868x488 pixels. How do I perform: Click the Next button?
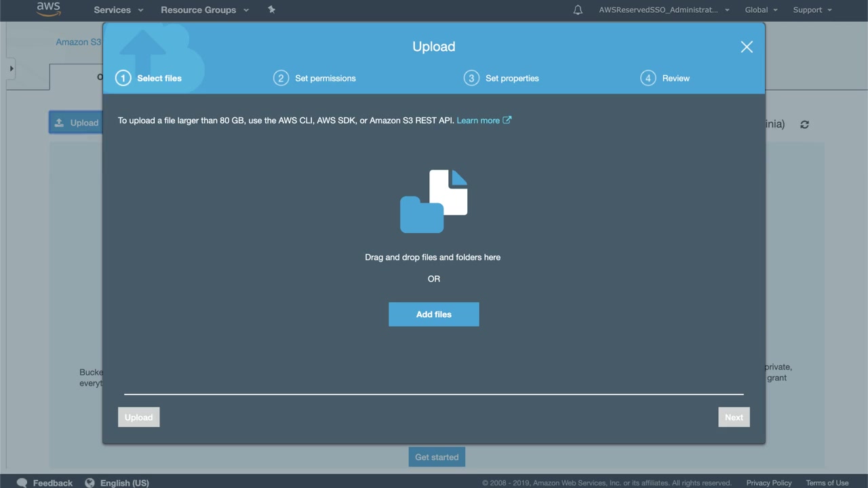point(734,418)
